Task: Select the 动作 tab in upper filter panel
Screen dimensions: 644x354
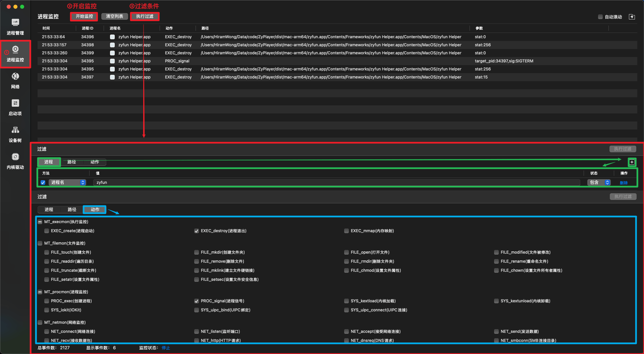Action: point(94,162)
